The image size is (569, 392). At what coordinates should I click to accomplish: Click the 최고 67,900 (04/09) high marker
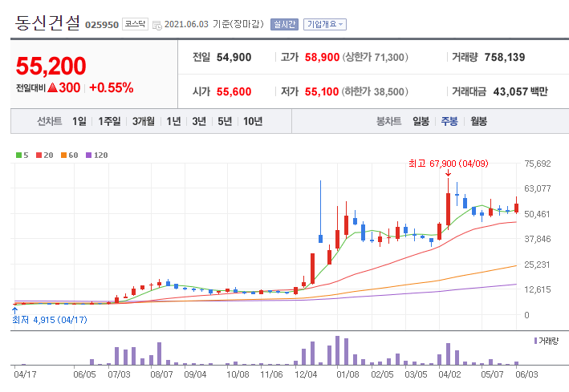(448, 164)
